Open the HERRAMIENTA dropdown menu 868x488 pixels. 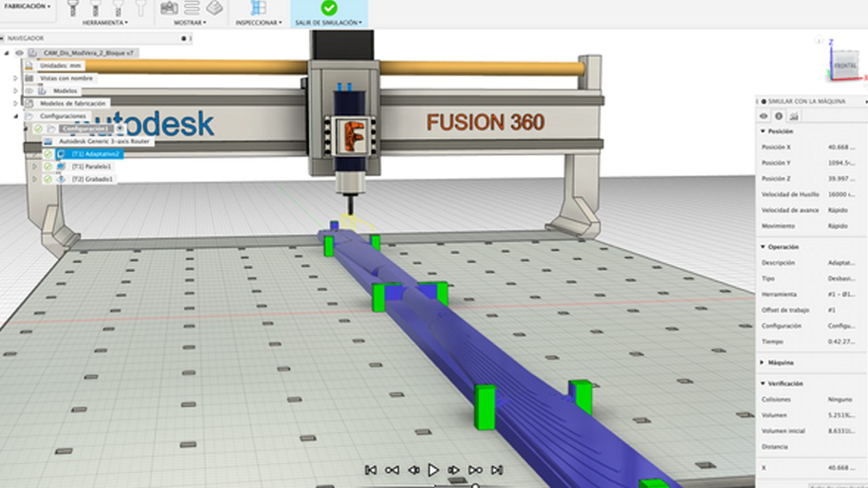105,23
